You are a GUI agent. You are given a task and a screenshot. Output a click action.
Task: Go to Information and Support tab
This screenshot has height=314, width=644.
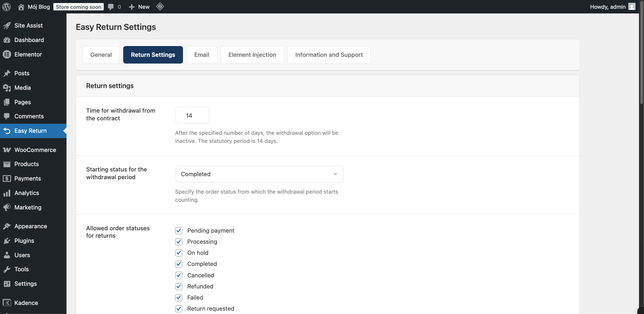[x=329, y=55]
